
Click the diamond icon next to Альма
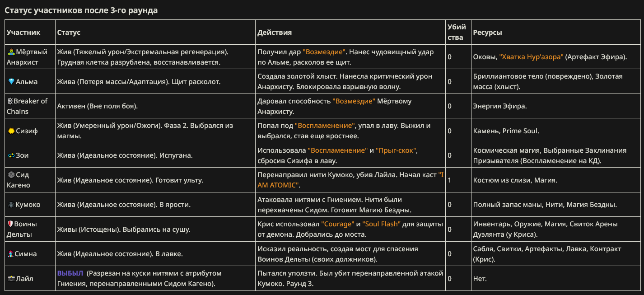[x=11, y=82]
